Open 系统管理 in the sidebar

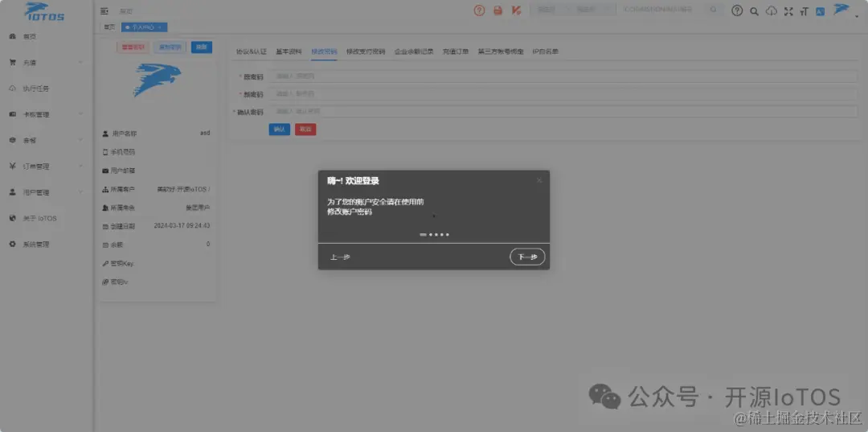(x=47, y=245)
